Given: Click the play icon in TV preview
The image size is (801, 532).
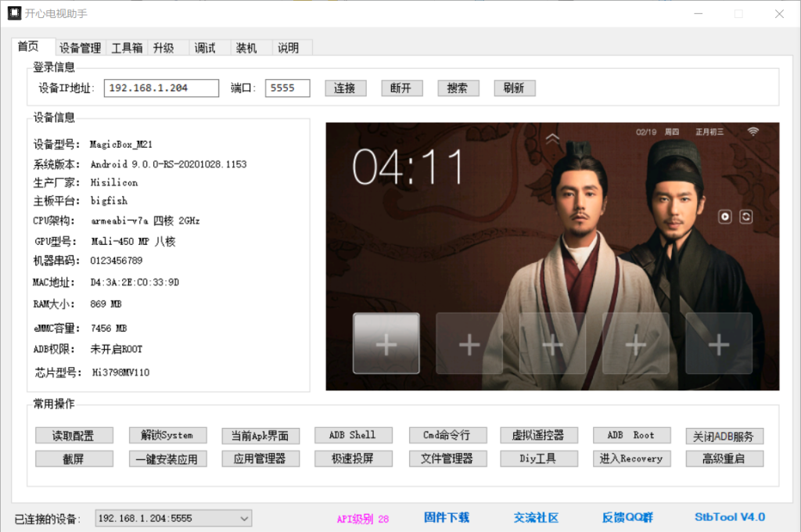Looking at the screenshot, I should [725, 216].
